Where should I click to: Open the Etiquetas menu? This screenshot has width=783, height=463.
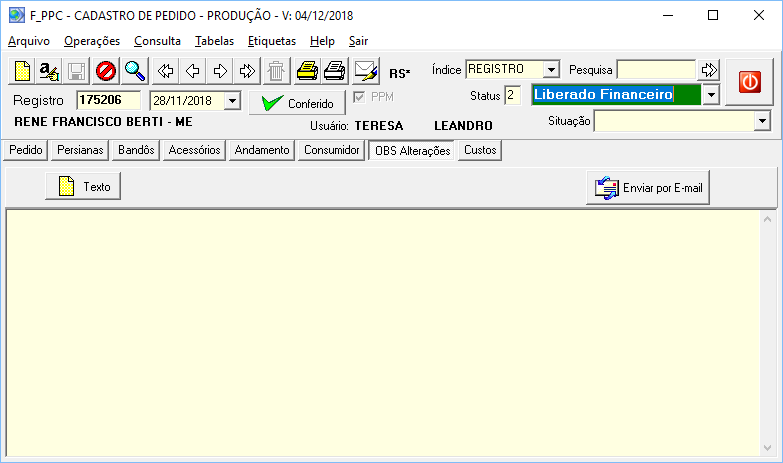tap(272, 41)
